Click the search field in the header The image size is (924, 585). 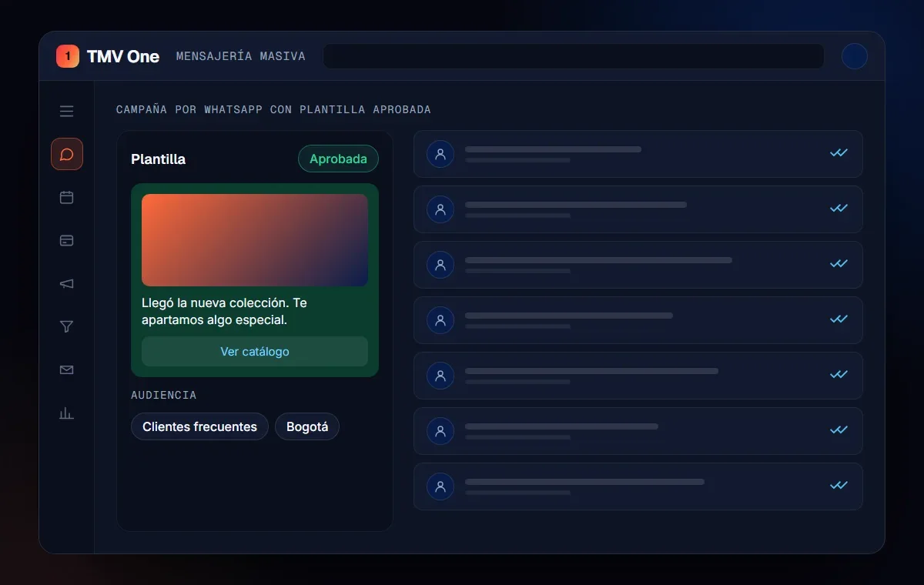click(x=574, y=56)
